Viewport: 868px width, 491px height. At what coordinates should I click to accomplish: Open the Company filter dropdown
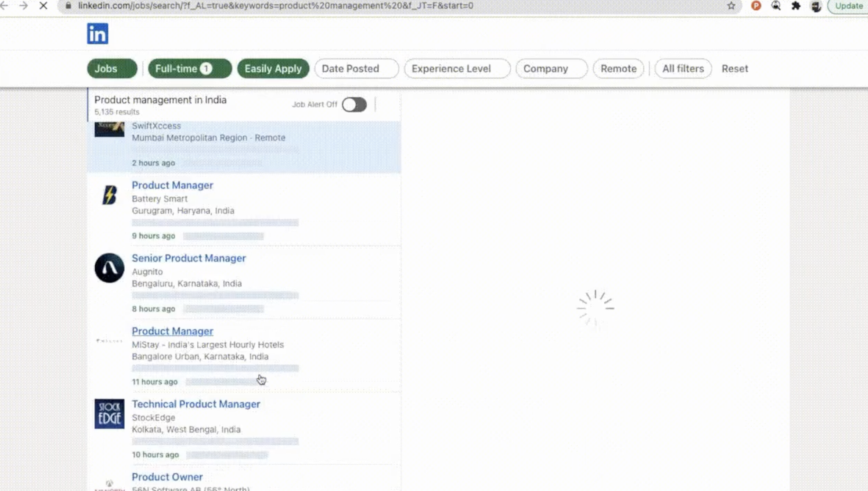coord(552,69)
